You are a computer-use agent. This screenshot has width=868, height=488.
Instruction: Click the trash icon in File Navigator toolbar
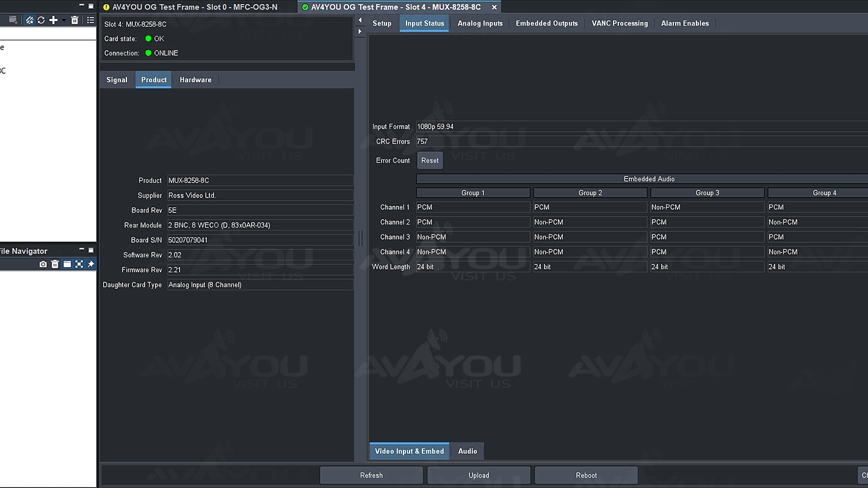click(55, 264)
